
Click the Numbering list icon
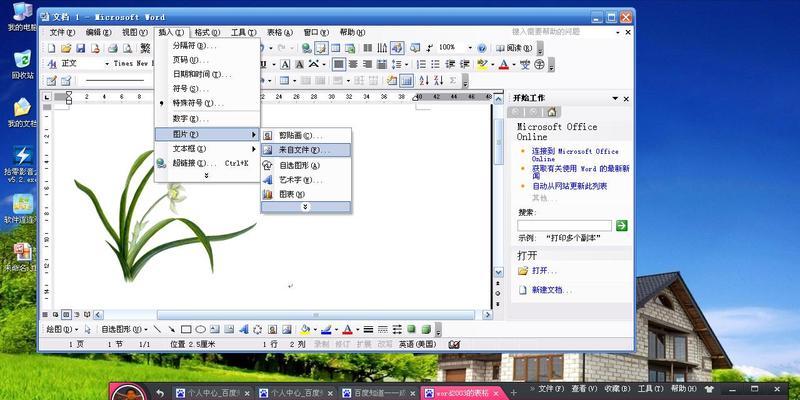click(x=421, y=65)
